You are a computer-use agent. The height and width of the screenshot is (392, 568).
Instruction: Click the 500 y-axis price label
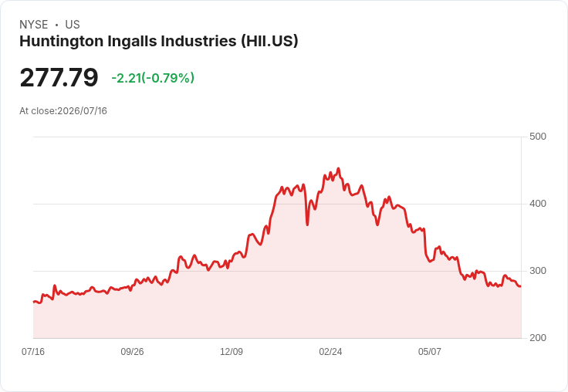[x=538, y=137]
